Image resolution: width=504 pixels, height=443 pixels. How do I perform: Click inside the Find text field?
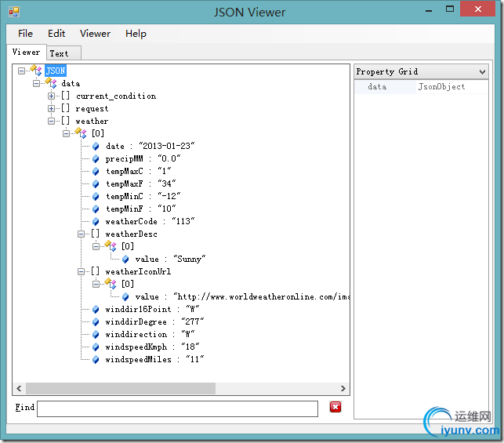click(177, 408)
